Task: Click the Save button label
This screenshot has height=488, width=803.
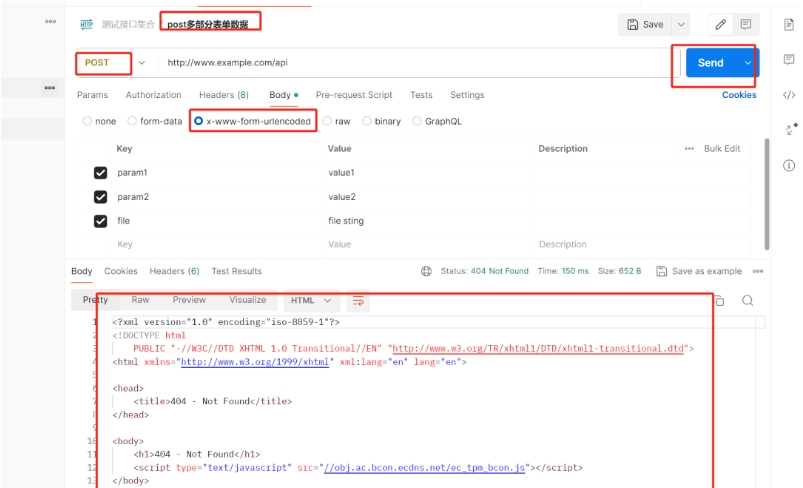Action: (653, 25)
